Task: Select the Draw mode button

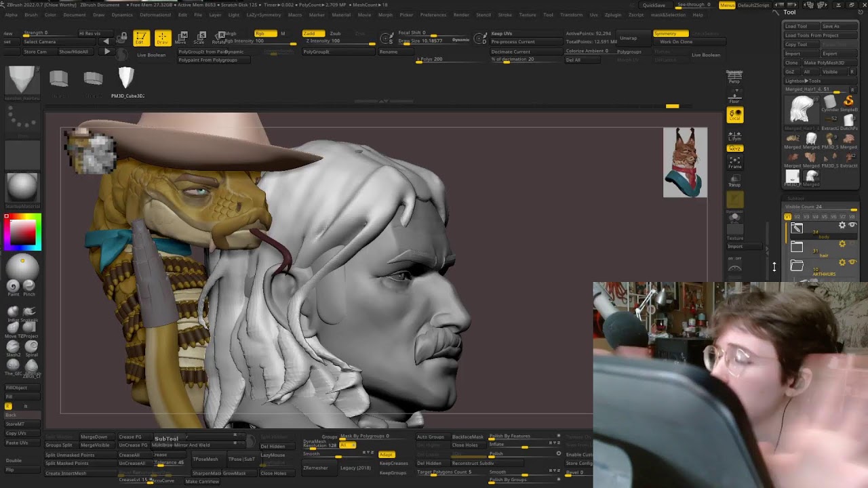Action: (162, 39)
